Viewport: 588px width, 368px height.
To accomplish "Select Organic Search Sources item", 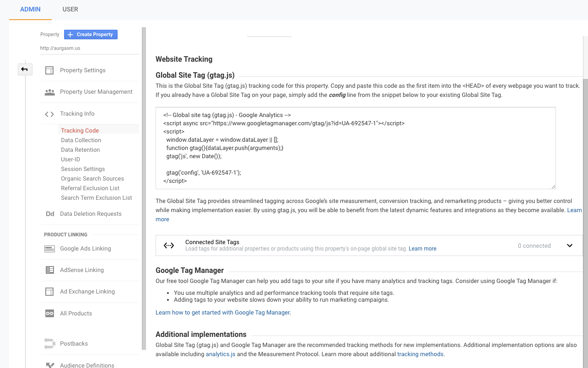I will coord(92,179).
